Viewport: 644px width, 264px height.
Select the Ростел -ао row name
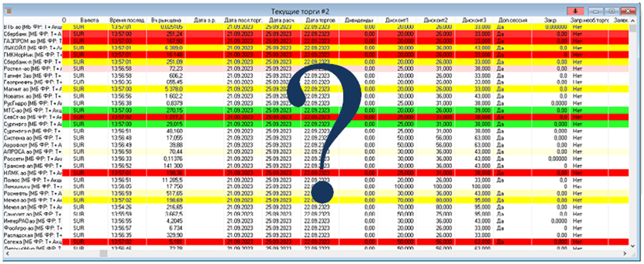[32, 68]
